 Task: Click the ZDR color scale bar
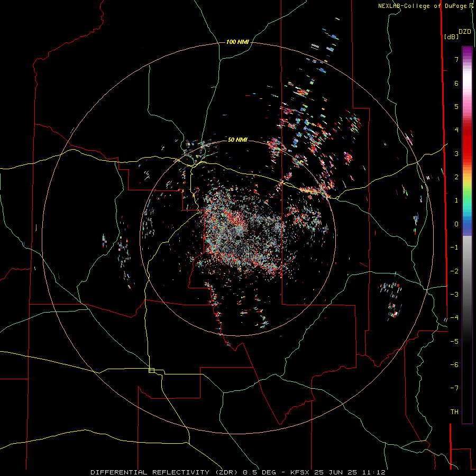click(x=467, y=235)
